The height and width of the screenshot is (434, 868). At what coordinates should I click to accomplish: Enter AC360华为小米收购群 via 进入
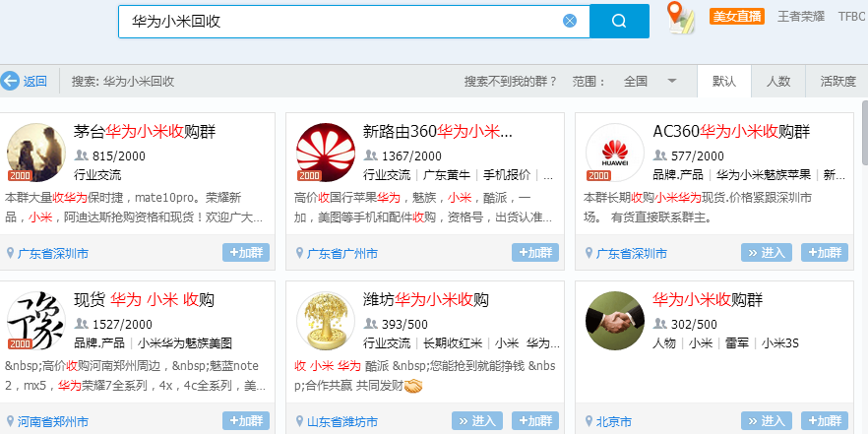click(767, 252)
